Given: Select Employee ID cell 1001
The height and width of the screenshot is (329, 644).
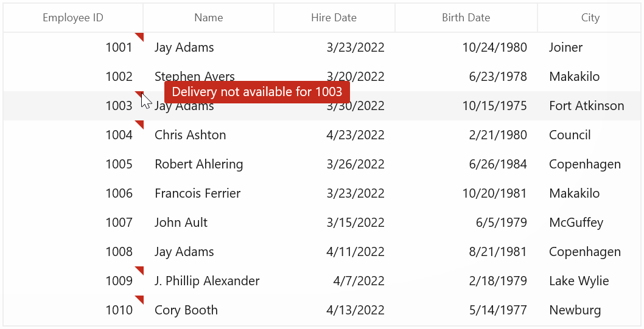Looking at the screenshot, I should [73, 47].
